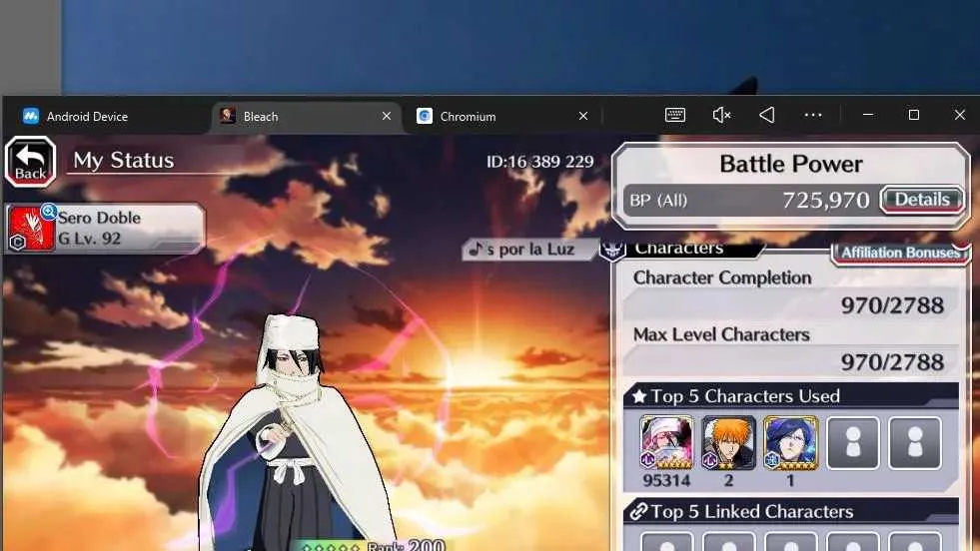Click the Top 5 Linked Characters header

[790, 512]
